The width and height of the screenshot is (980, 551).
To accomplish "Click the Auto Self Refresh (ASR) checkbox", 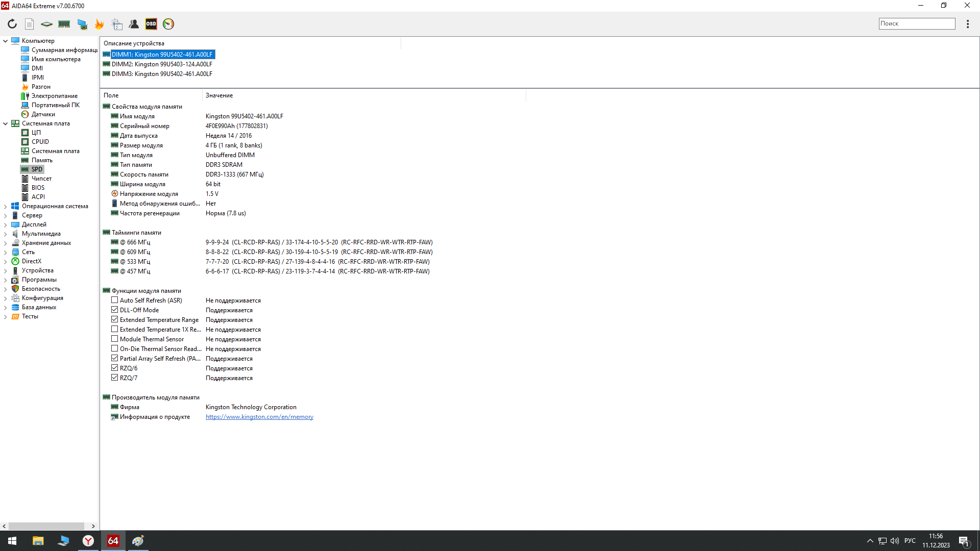I will coord(115,300).
